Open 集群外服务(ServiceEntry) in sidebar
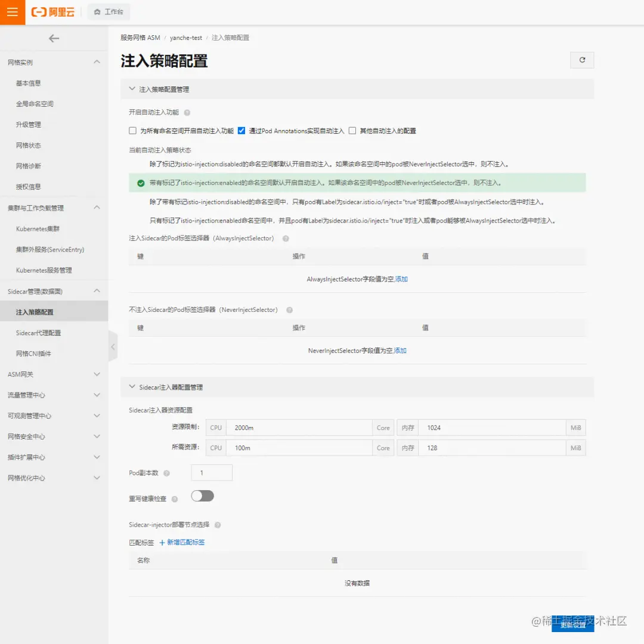 tap(50, 250)
